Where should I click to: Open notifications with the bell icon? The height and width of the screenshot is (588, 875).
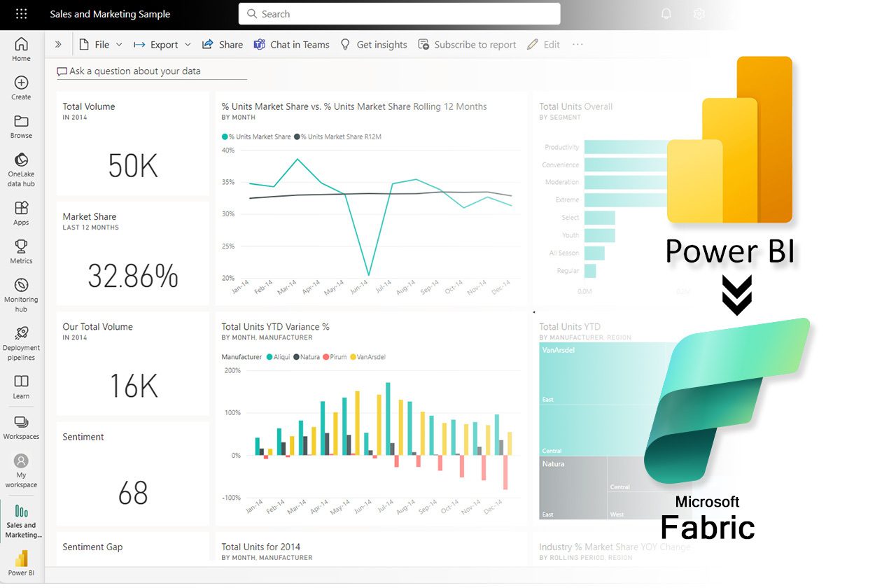coord(666,13)
